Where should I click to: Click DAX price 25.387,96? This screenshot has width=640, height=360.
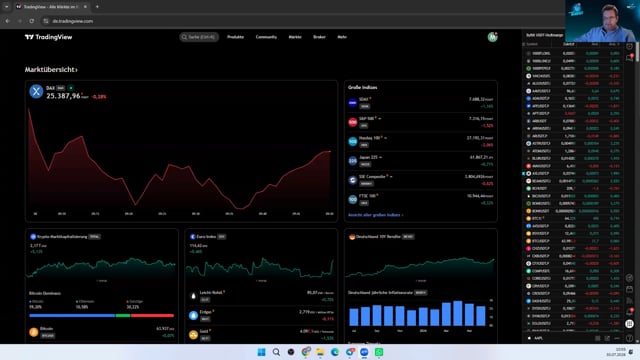[63, 96]
